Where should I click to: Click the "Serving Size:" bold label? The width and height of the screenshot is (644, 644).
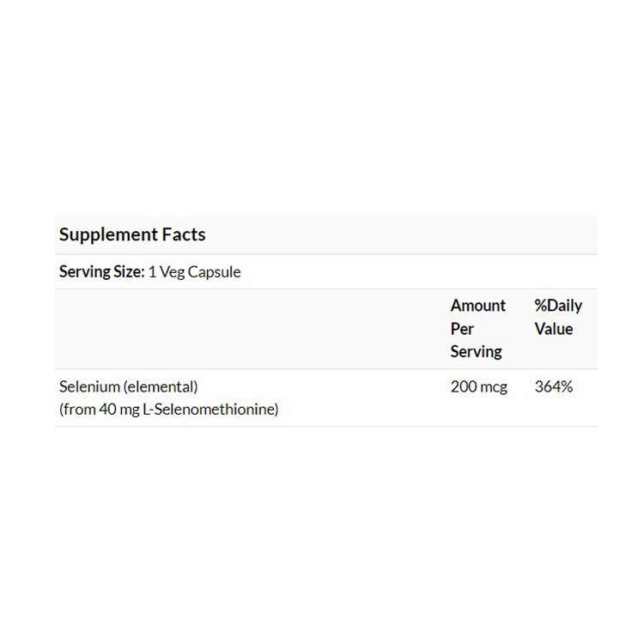[101, 272]
